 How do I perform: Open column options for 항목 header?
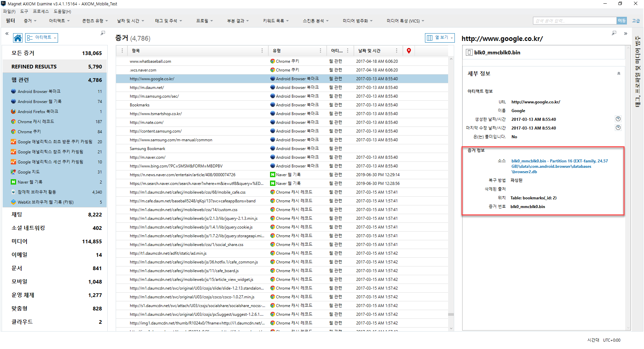[262, 51]
